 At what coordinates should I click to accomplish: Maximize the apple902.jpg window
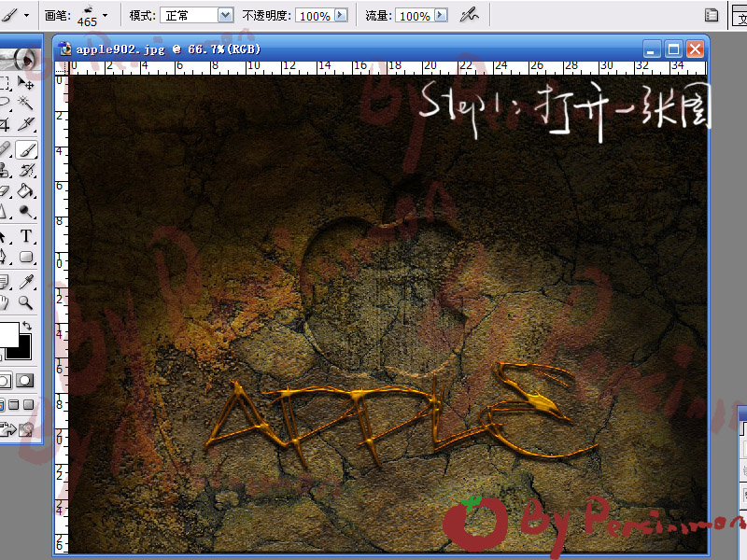673,49
